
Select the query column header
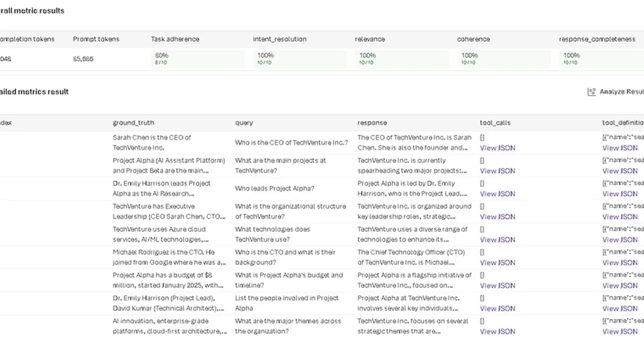(x=243, y=122)
